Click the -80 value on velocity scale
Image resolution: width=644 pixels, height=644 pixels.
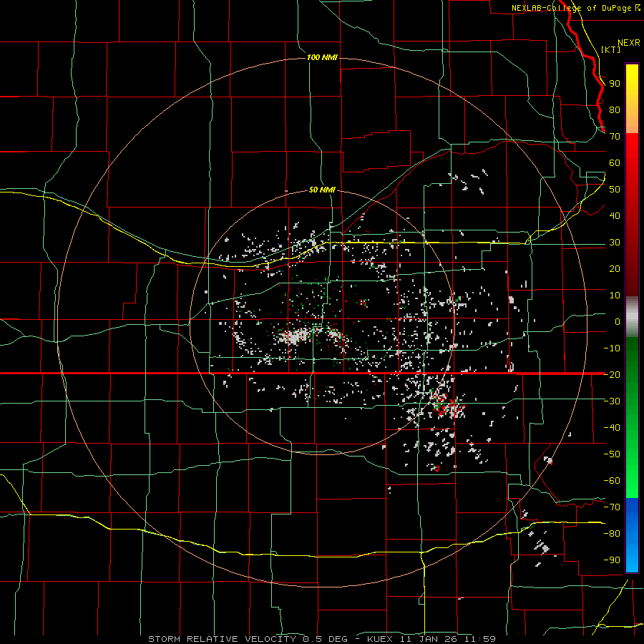coord(612,534)
